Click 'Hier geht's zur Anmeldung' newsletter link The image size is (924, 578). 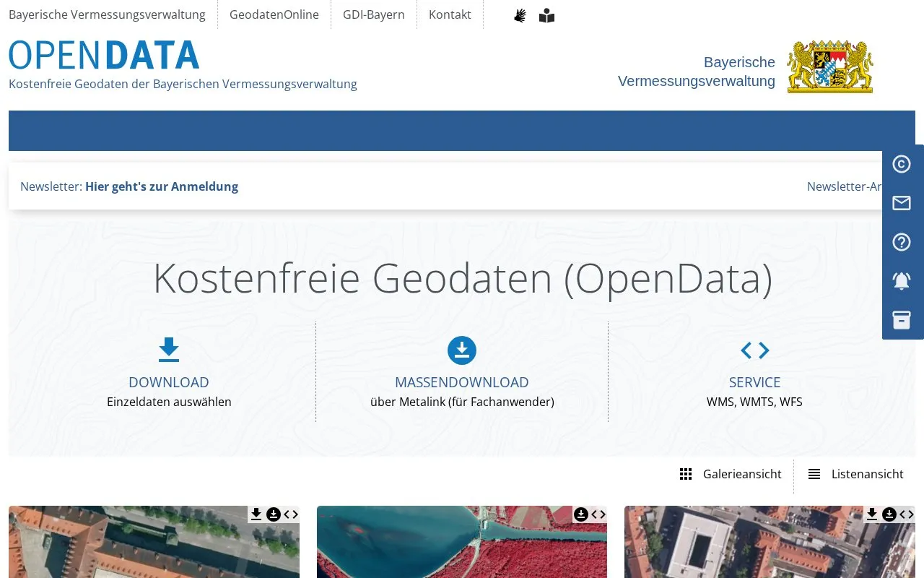162,186
